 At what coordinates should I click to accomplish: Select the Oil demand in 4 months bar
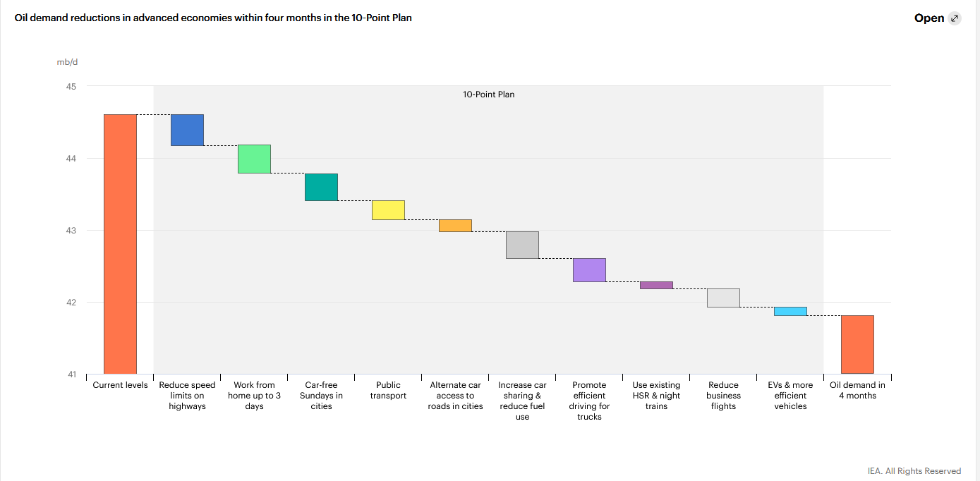pyautogui.click(x=857, y=344)
